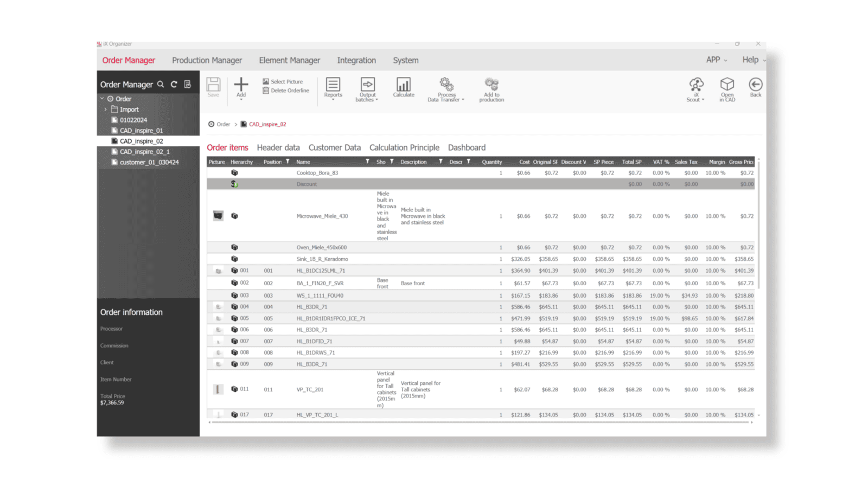This screenshot has width=868, height=488.
Task: Open Short text column filter
Action: [392, 162]
